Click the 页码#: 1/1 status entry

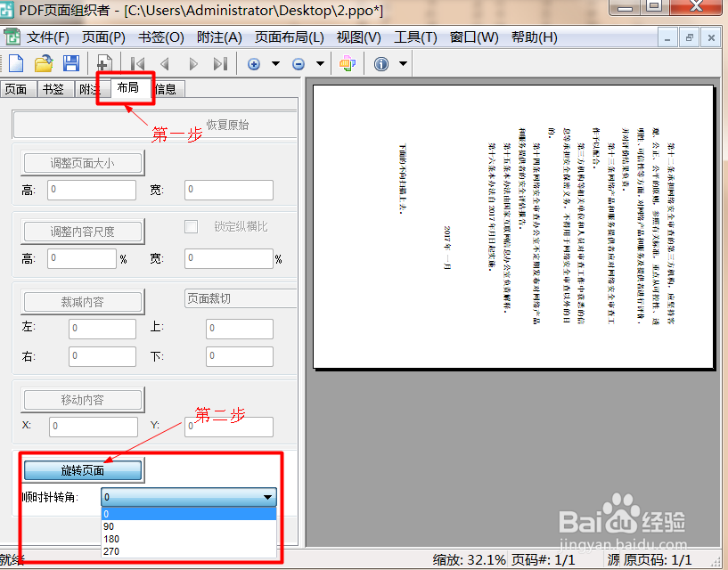[x=543, y=560]
